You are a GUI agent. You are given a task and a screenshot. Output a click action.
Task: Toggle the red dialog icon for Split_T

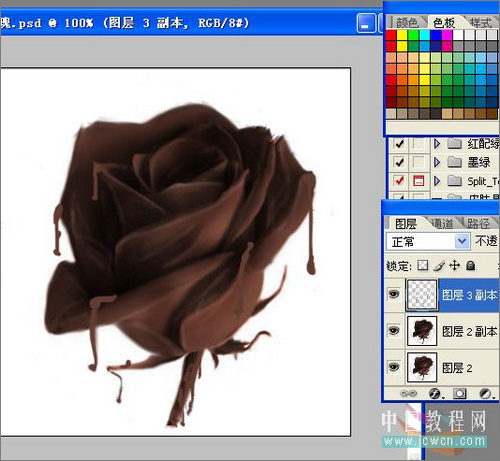coord(419,181)
